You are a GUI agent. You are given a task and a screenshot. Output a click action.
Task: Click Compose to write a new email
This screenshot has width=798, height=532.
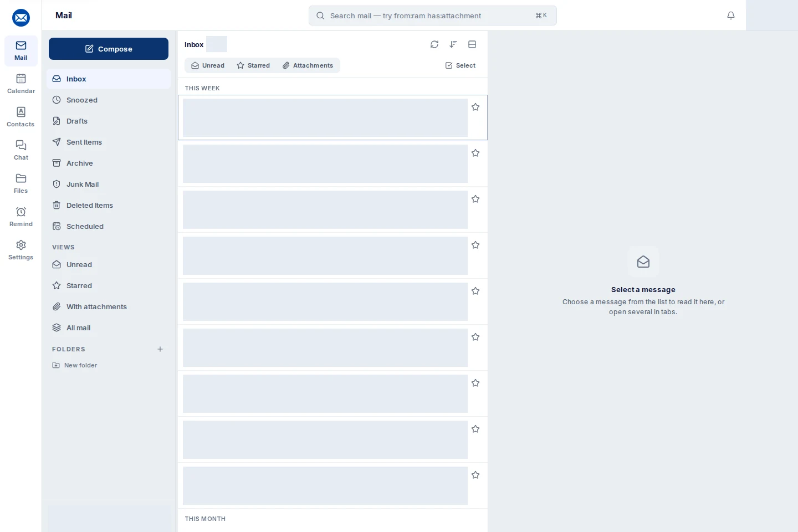coord(109,49)
